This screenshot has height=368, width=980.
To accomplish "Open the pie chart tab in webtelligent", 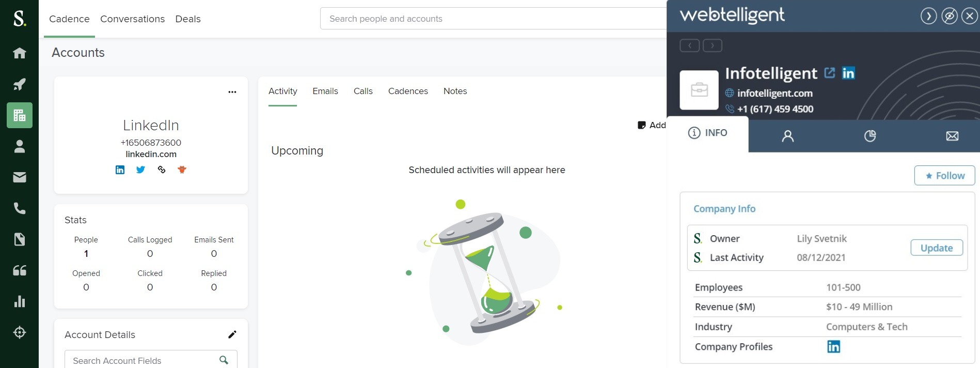I will pyautogui.click(x=870, y=136).
